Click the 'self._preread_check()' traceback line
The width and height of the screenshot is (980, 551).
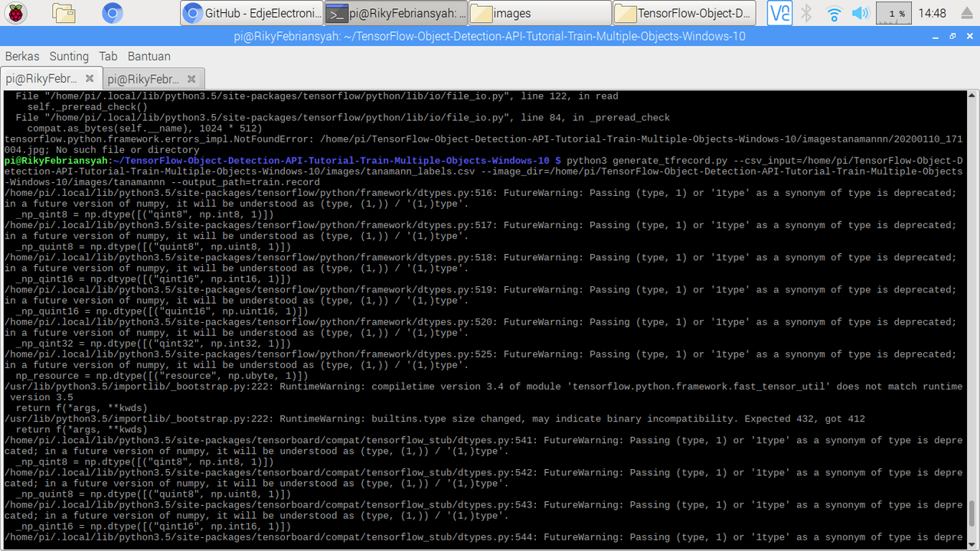click(87, 107)
